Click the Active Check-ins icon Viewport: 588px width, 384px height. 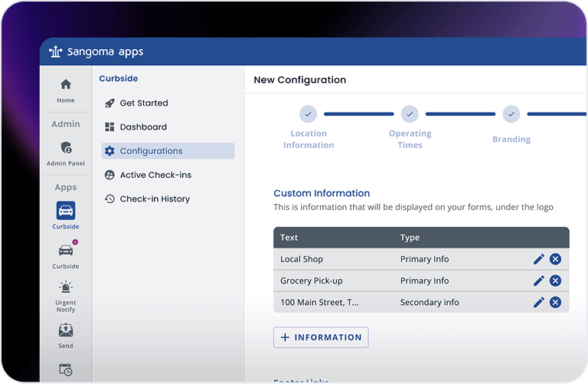(x=109, y=175)
